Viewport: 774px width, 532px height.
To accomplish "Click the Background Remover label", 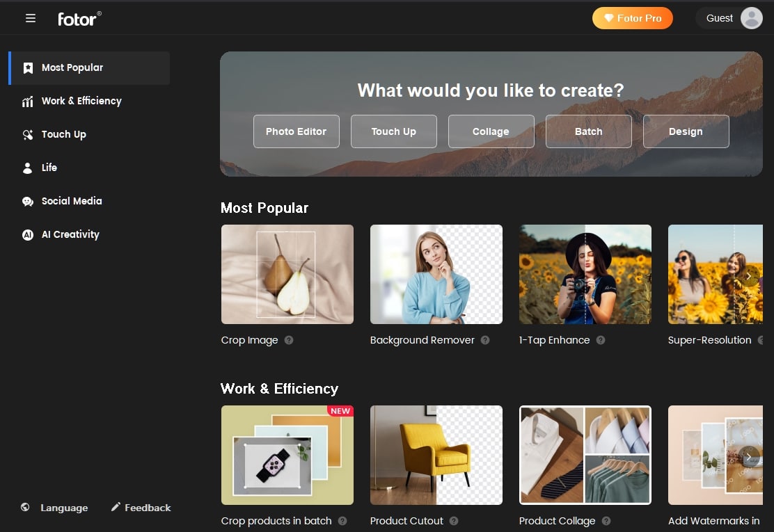I will tap(422, 340).
